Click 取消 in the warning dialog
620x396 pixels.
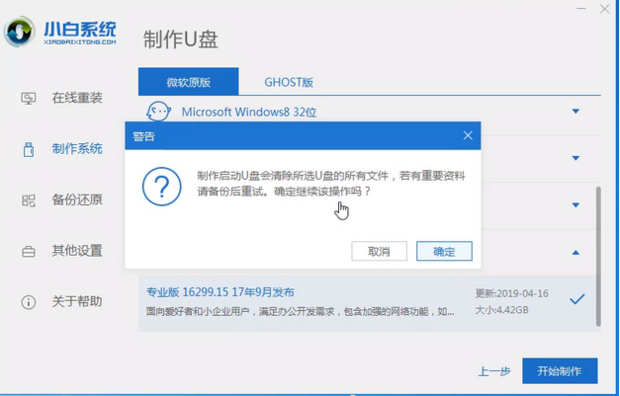coord(379,251)
